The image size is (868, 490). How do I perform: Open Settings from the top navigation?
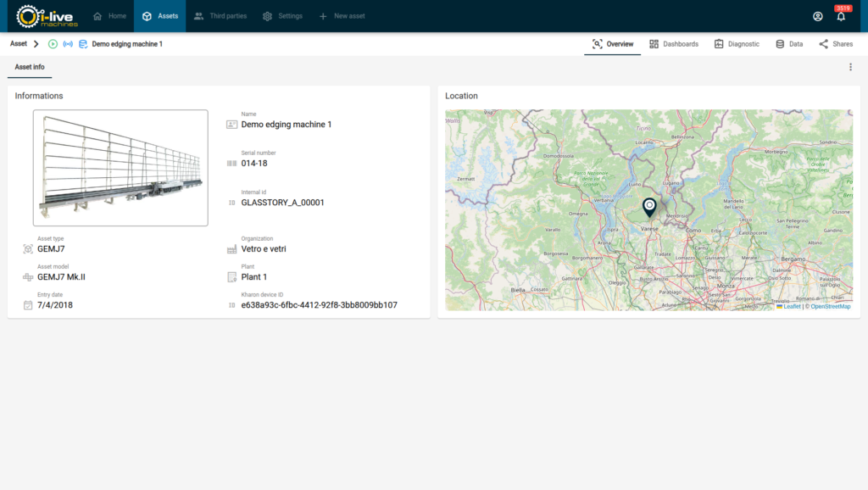pyautogui.click(x=282, y=16)
